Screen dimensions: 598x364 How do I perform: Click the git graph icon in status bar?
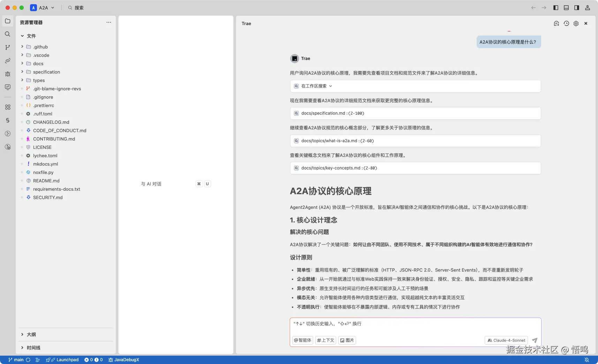tap(38, 360)
